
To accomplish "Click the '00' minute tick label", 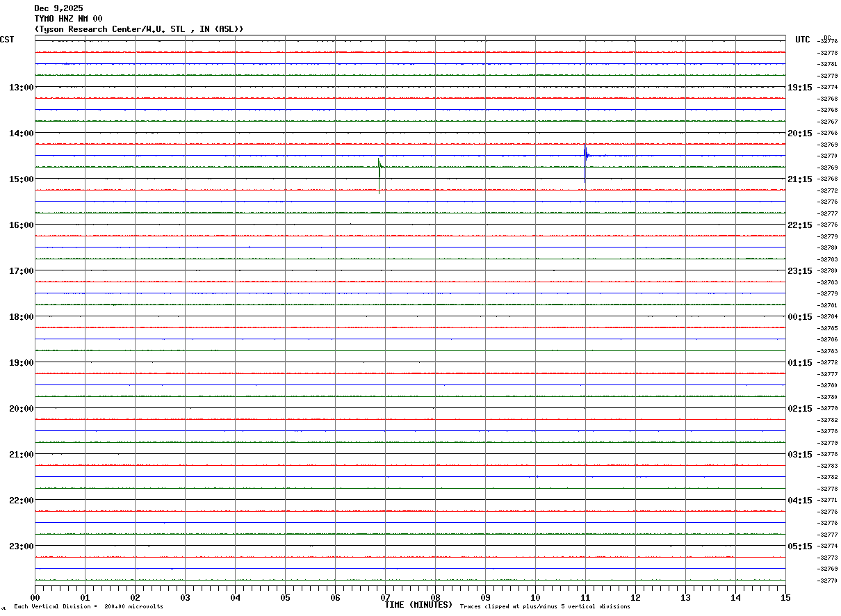I will click(x=35, y=597).
